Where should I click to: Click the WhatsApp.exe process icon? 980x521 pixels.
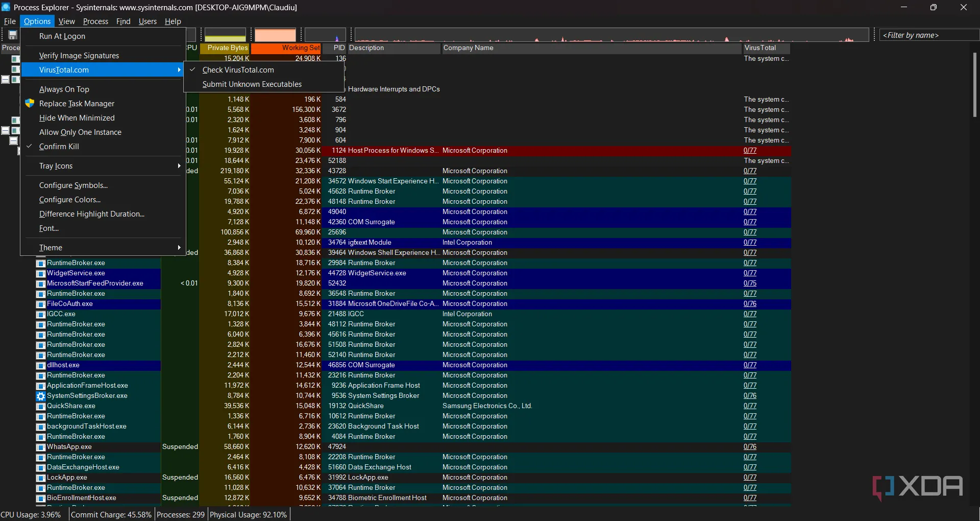(41, 447)
